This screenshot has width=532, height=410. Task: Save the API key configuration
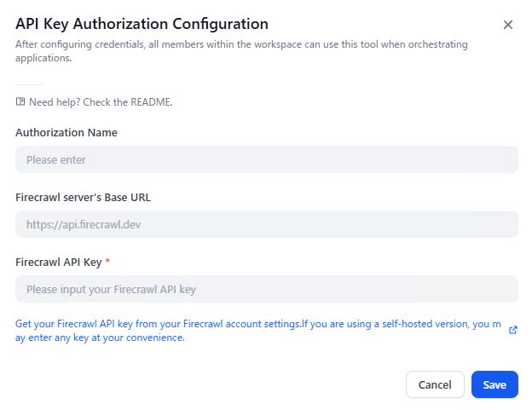point(494,384)
